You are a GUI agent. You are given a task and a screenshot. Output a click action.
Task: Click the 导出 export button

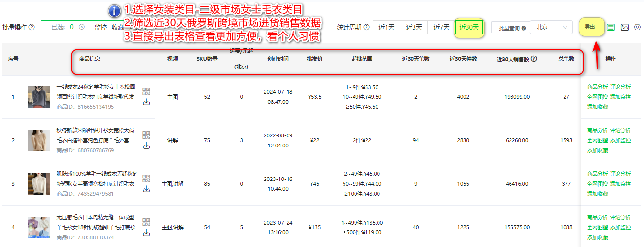(x=590, y=27)
